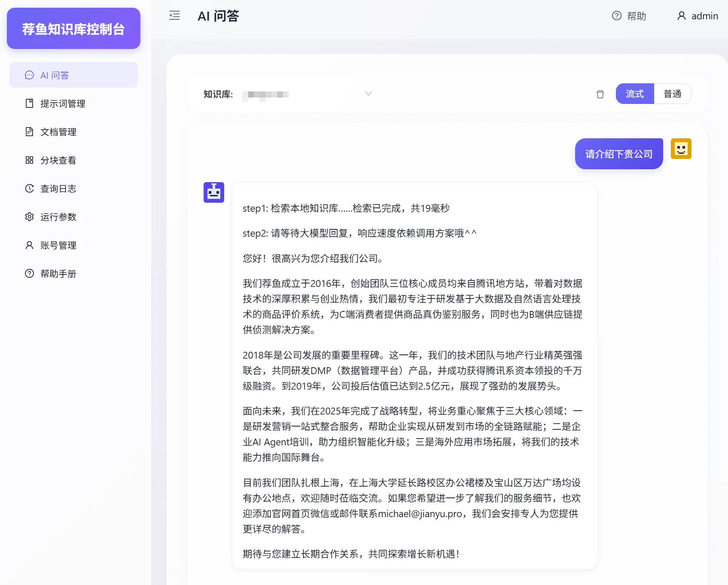Click the robot assistant avatar icon
This screenshot has width=728, height=585.
213,192
